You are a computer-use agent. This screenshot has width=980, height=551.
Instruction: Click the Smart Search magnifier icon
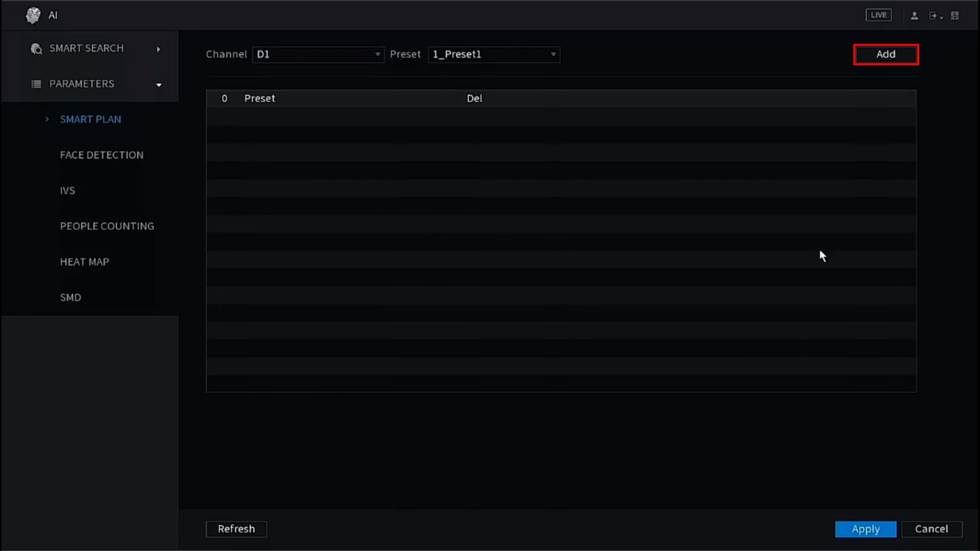pos(36,48)
